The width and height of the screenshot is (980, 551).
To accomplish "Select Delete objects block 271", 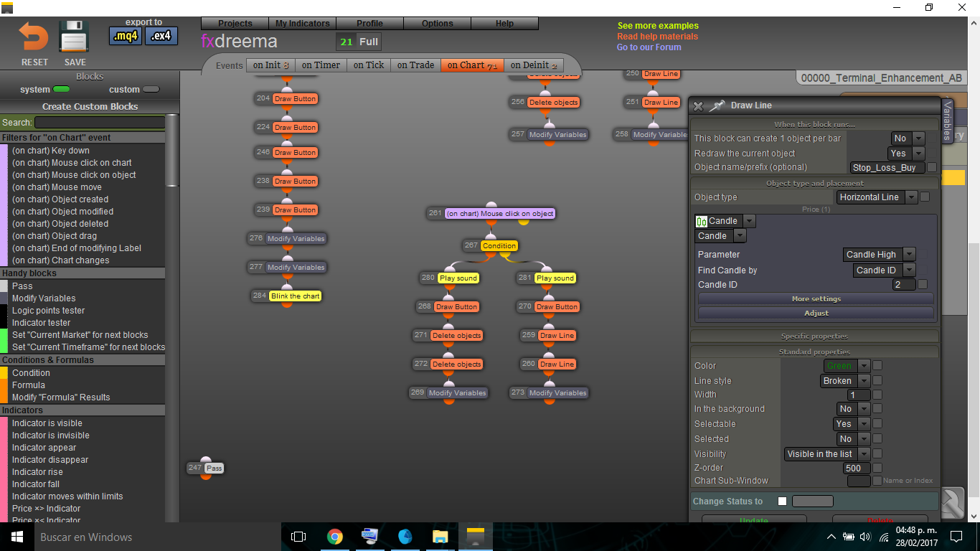I will tap(457, 335).
